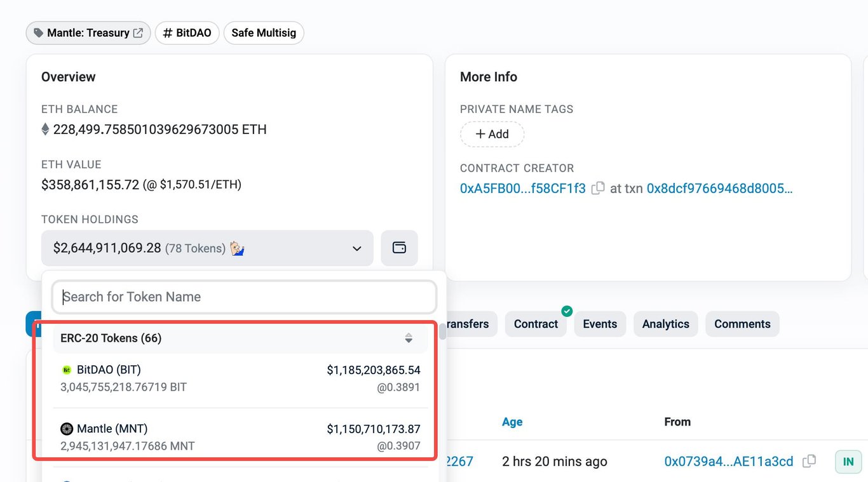Open contract creator address 0xA5FB00...f58CF1f3
The width and height of the screenshot is (868, 482).
(x=523, y=189)
